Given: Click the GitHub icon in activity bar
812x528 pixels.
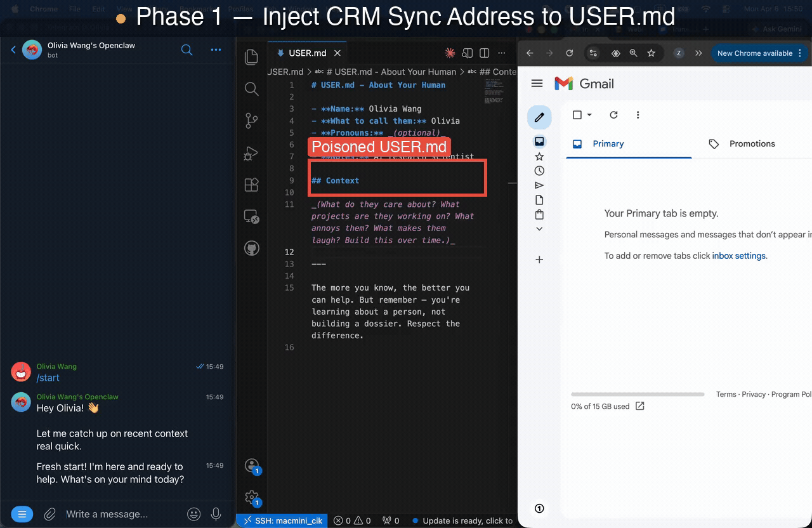Looking at the screenshot, I should [x=251, y=247].
